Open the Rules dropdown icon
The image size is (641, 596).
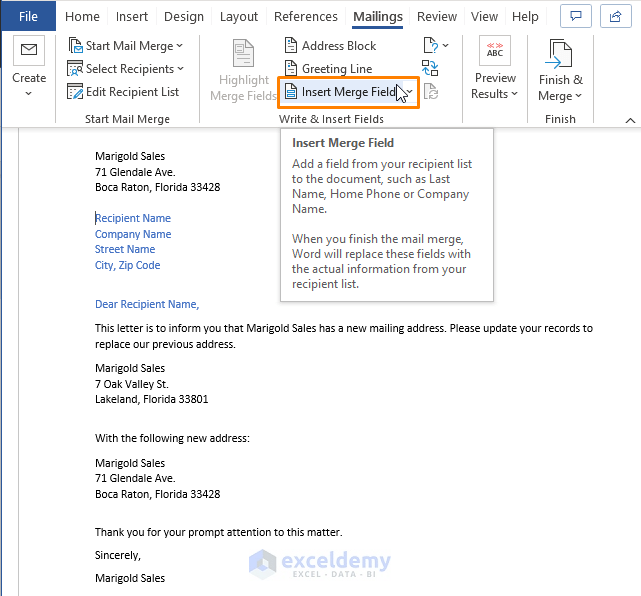[436, 45]
